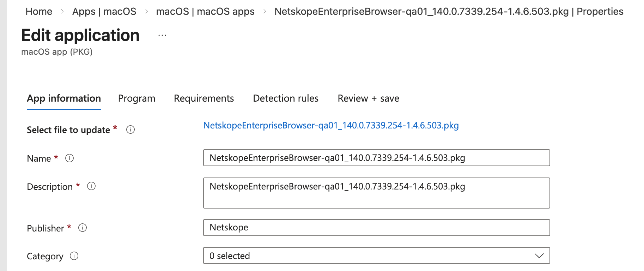Click the info icon next to Name
644x271 pixels.
[x=69, y=158]
